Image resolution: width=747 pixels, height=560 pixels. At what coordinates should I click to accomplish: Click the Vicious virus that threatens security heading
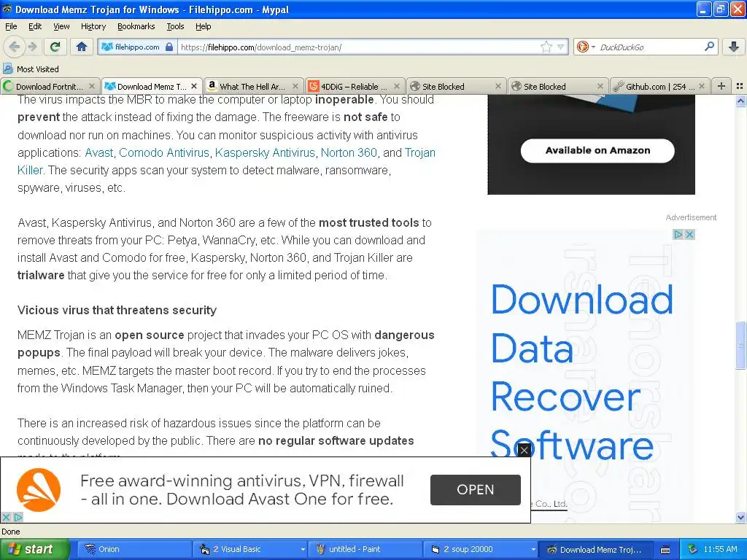[117, 311]
